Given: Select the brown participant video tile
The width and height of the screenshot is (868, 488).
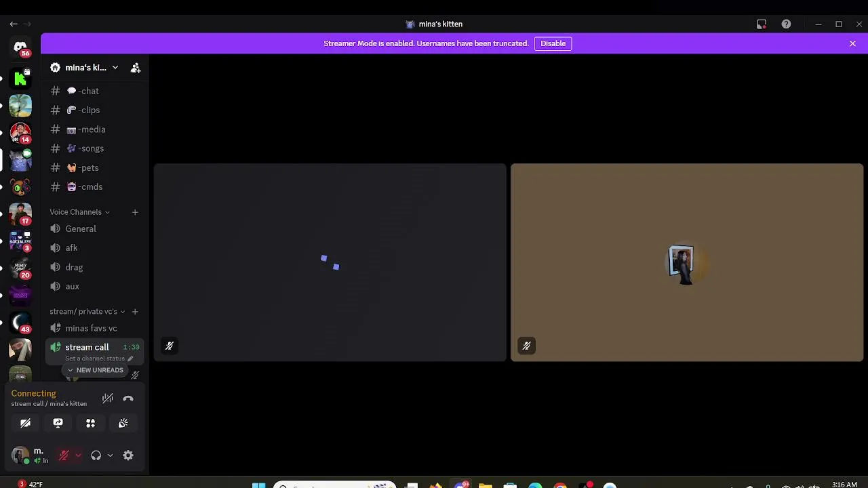Looking at the screenshot, I should (687, 262).
